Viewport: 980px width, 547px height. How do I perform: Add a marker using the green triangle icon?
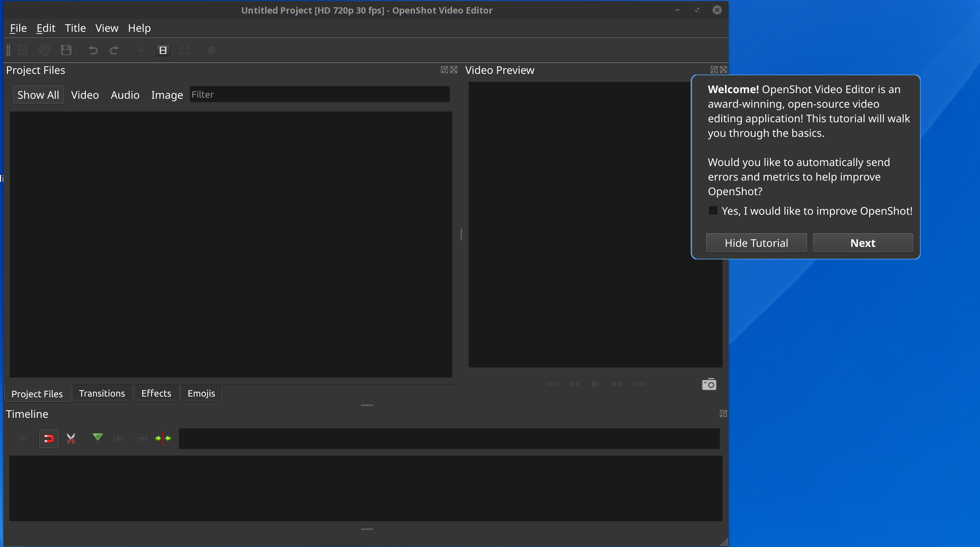(97, 438)
